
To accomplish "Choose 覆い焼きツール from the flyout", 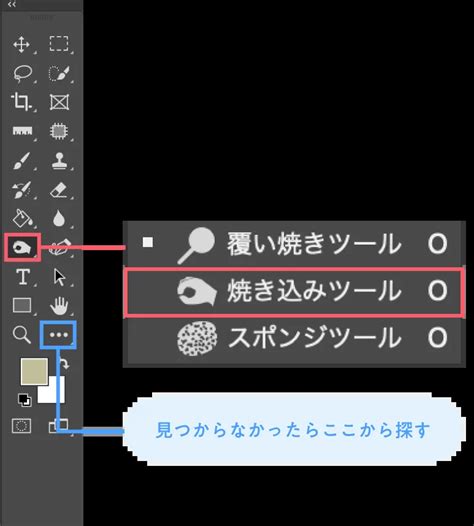I will 294,244.
